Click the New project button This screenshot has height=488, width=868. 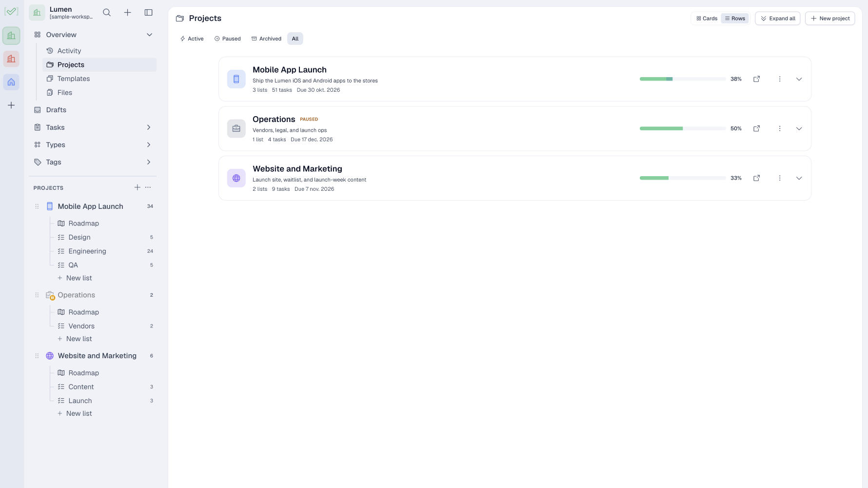click(830, 19)
